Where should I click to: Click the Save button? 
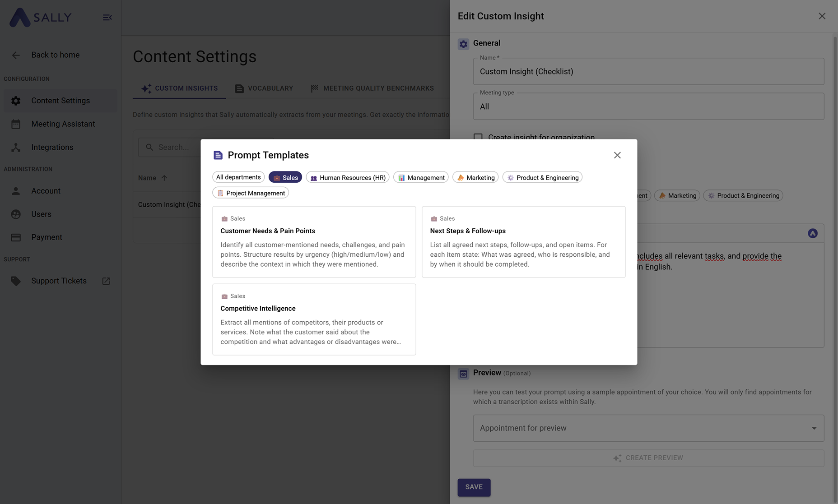point(474,487)
